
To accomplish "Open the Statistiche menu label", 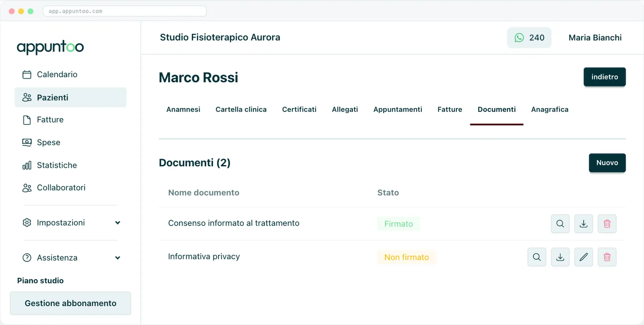I will coord(57,165).
